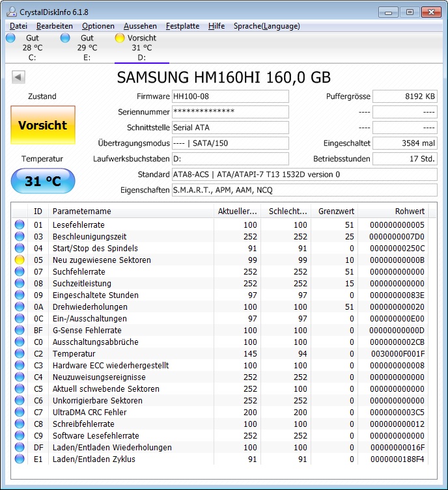The height and width of the screenshot is (490, 448).
Task: Click the raw value 00000000000B
Action: (x=397, y=260)
